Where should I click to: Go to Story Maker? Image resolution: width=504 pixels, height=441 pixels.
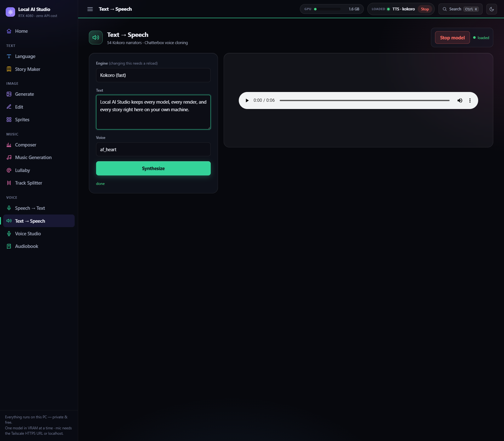[39, 69]
